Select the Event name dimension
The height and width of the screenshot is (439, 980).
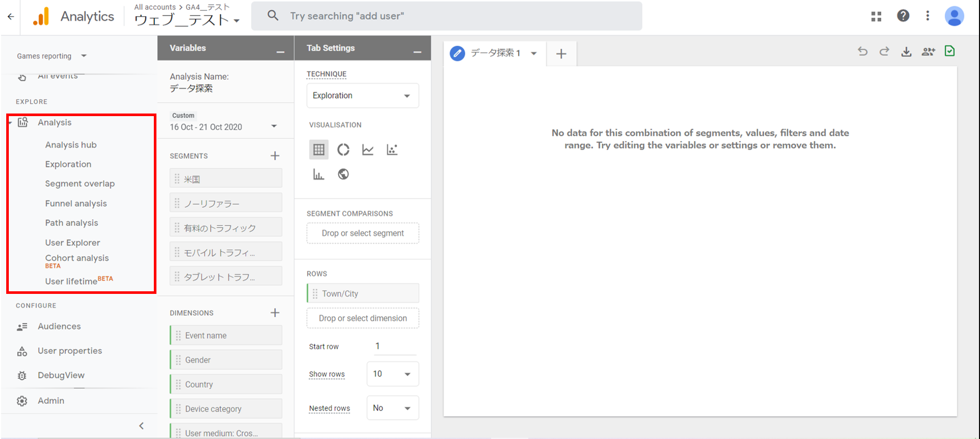pos(226,335)
